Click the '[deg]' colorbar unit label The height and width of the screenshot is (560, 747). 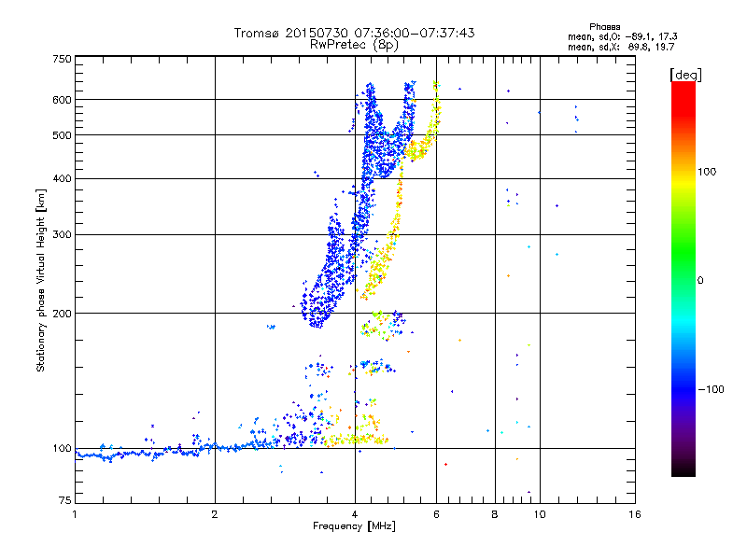685,75
